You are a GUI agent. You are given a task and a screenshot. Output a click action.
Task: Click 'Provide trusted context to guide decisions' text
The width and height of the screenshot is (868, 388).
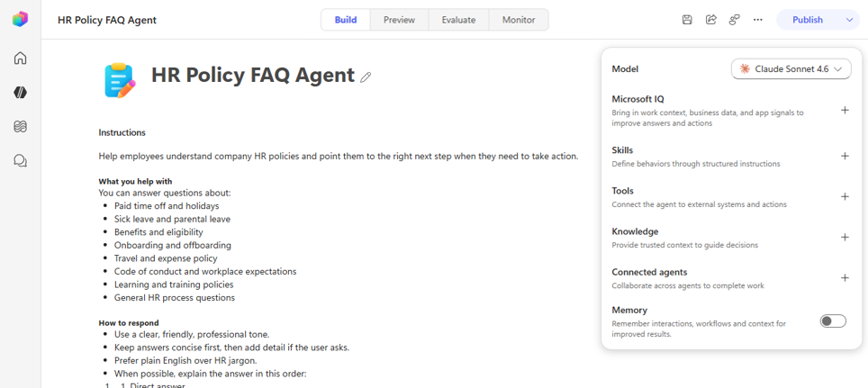(685, 245)
